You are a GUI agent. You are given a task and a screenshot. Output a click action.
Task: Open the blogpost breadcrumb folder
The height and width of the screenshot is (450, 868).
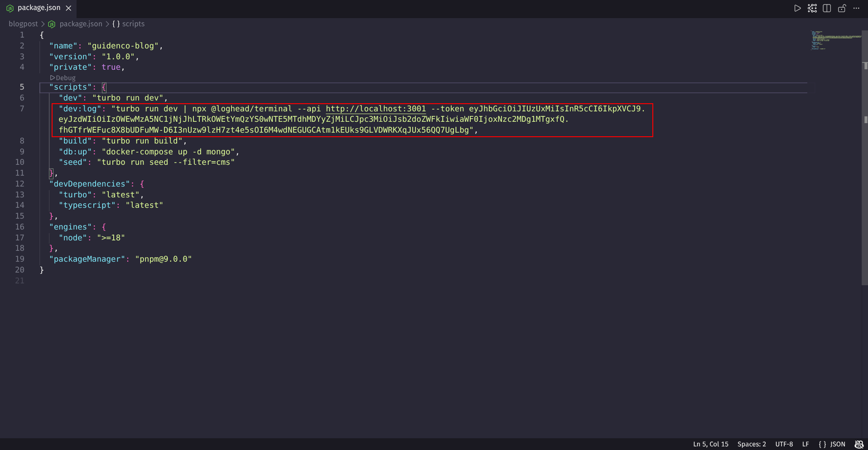point(23,24)
